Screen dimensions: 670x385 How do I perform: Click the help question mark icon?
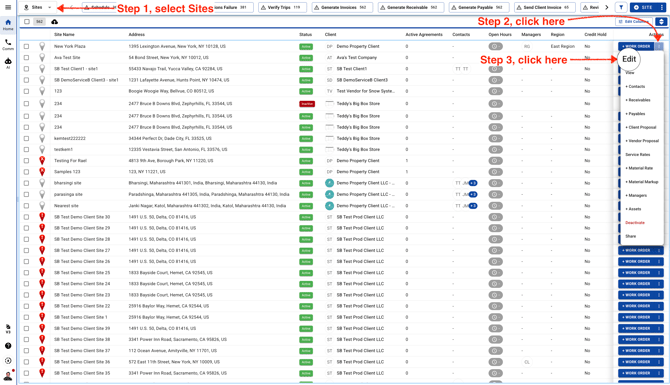click(8, 346)
